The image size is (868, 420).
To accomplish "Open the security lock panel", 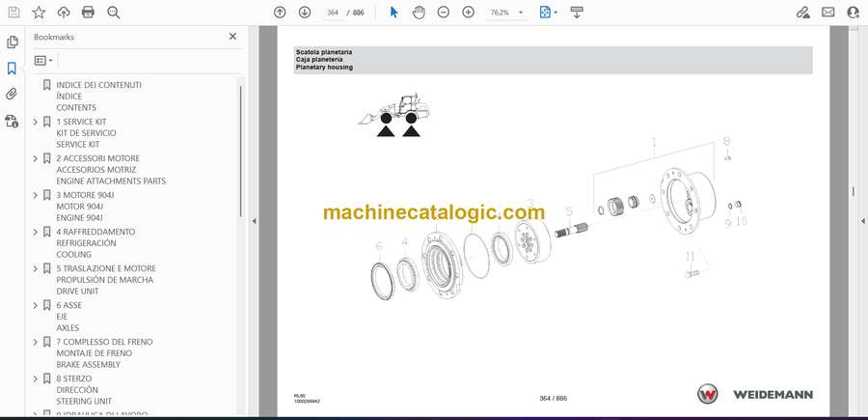I will 12,121.
